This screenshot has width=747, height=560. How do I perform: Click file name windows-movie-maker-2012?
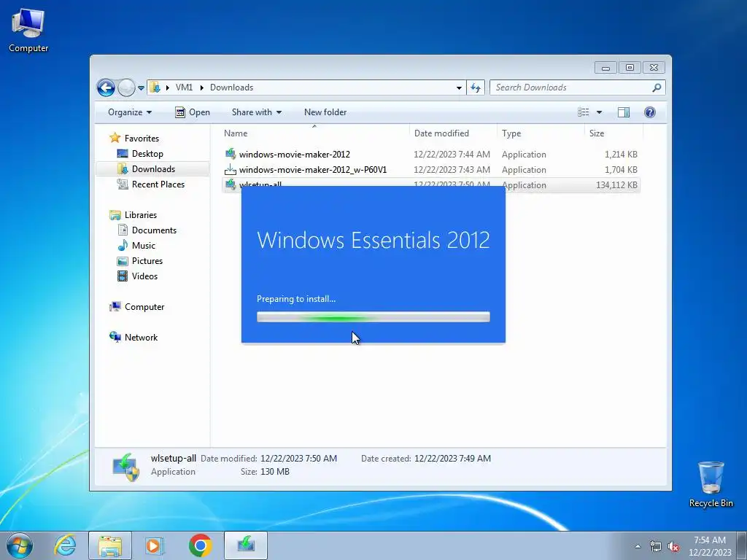(295, 155)
